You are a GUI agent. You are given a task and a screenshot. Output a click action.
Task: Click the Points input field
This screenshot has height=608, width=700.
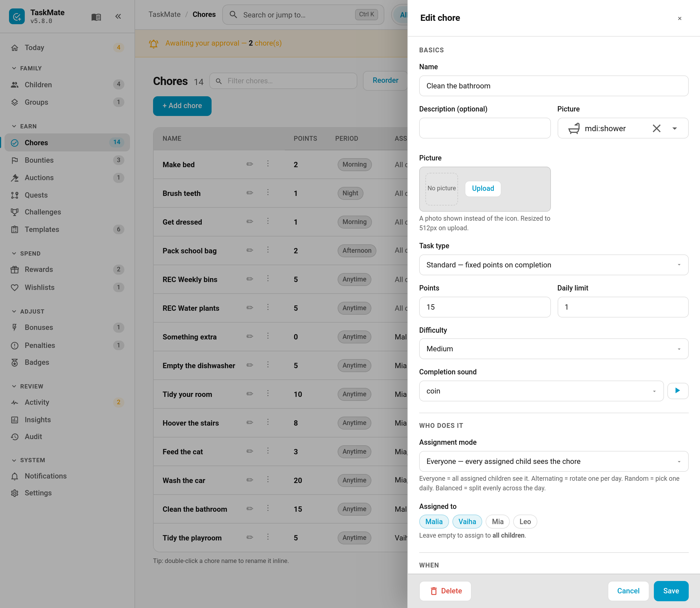click(x=485, y=307)
